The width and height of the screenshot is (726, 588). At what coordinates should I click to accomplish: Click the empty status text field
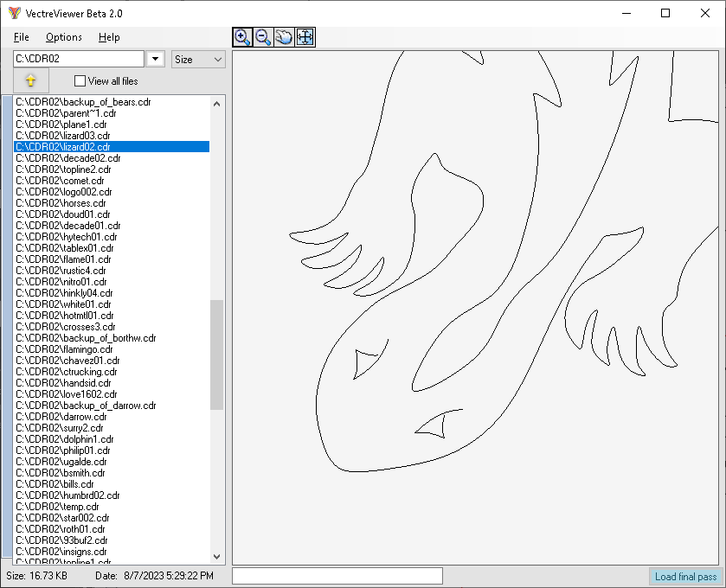tap(337, 576)
